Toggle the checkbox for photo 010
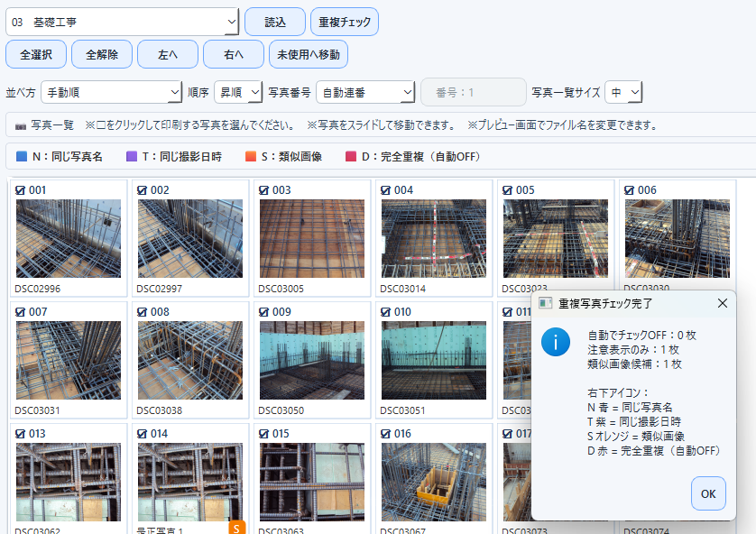 coord(386,312)
